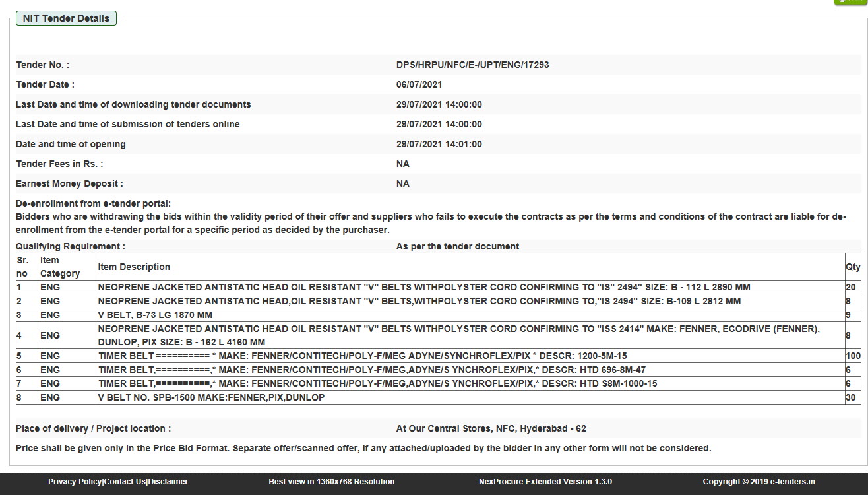Select the tender date 06/07/2021
Image resolution: width=868 pixels, height=495 pixels.
point(419,84)
